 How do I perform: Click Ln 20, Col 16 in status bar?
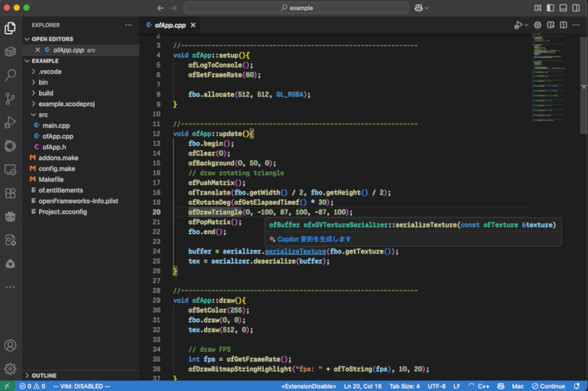click(x=362, y=386)
